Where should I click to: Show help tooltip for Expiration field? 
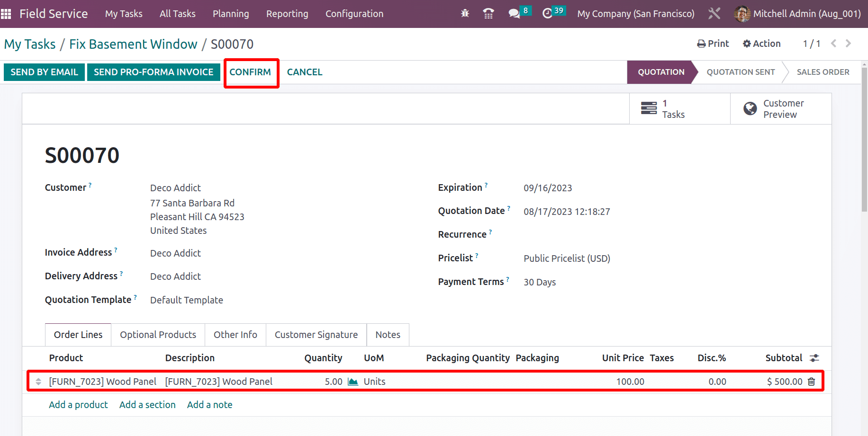coord(486,185)
